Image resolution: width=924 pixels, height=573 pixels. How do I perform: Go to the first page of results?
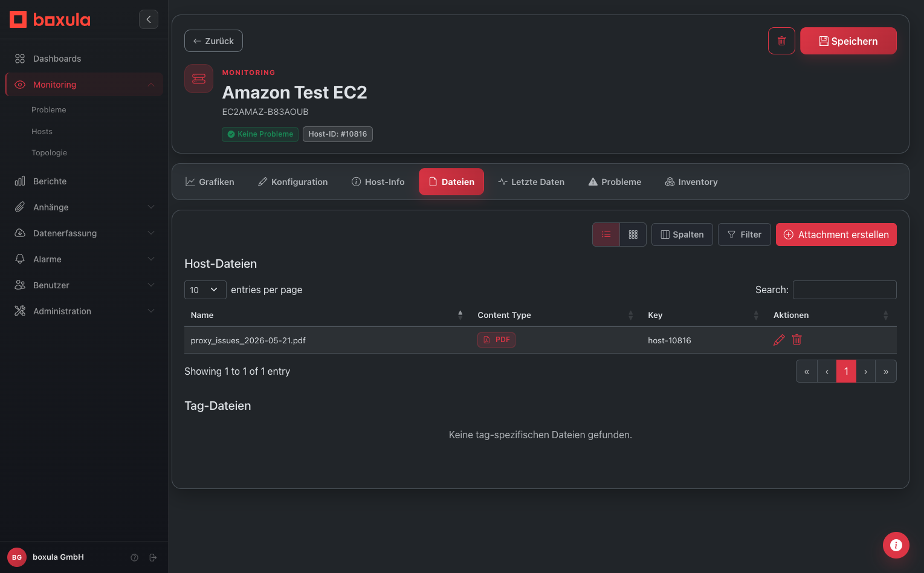click(x=807, y=372)
